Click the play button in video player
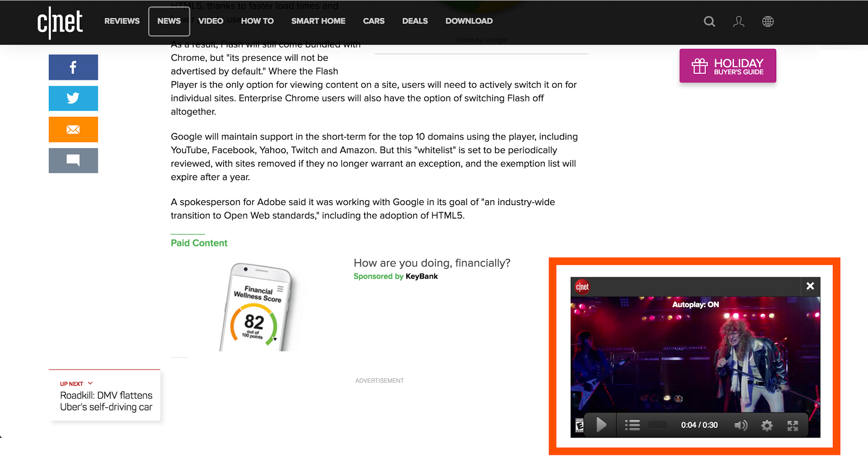The height and width of the screenshot is (476, 868). [x=601, y=425]
